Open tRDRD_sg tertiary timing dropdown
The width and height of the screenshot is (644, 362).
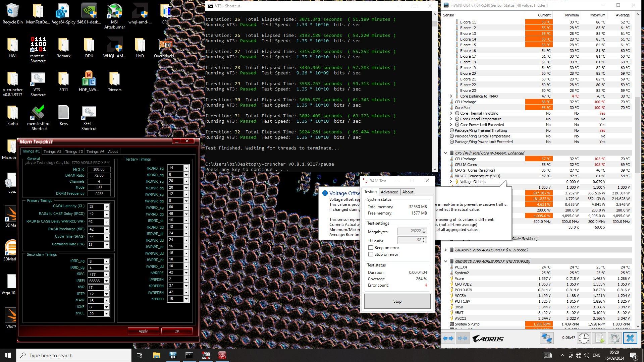pos(186,168)
